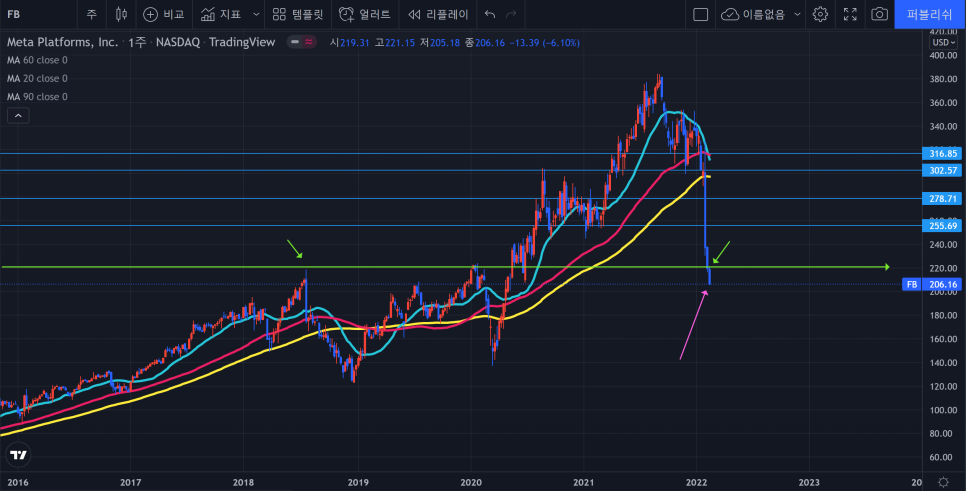
Task: Click the undo arrow icon
Action: [490, 14]
